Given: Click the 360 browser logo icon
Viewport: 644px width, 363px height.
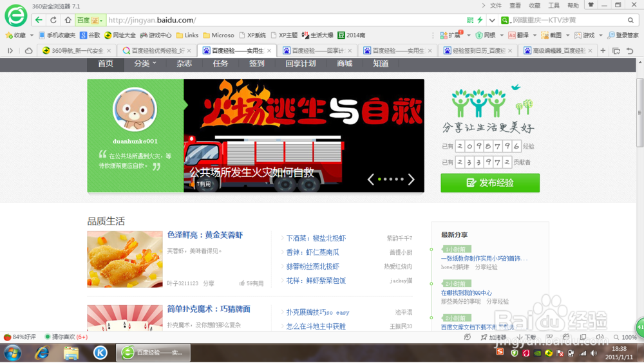Looking at the screenshot, I should [16, 16].
